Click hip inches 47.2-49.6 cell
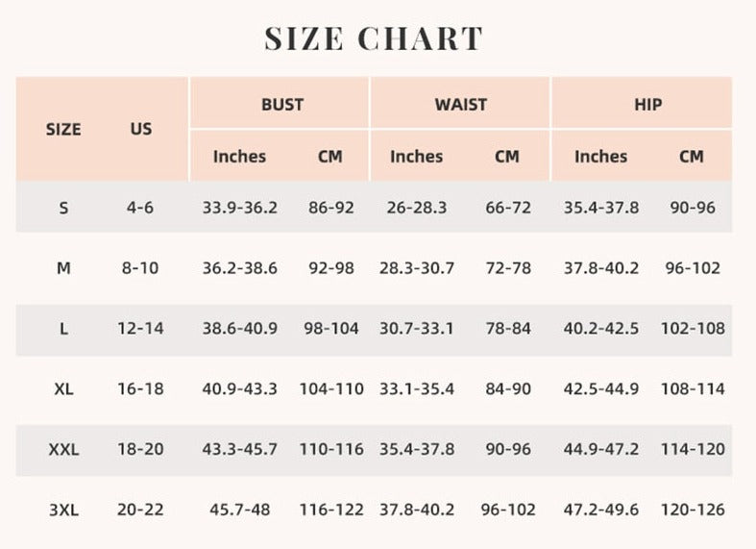 [601, 510]
